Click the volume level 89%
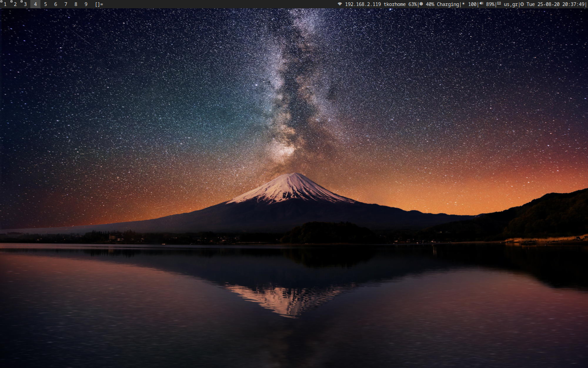This screenshot has height=368, width=588. [490, 4]
